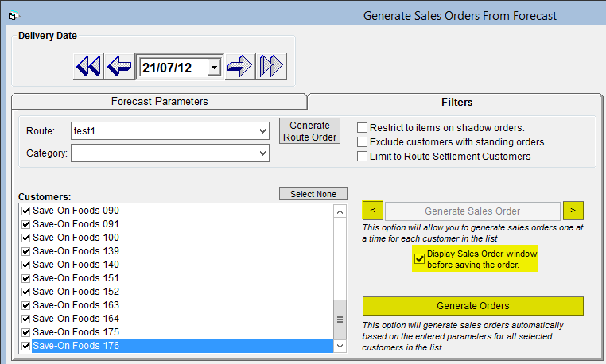
Task: Click the double-left arrow delivery date icon
Action: click(88, 67)
